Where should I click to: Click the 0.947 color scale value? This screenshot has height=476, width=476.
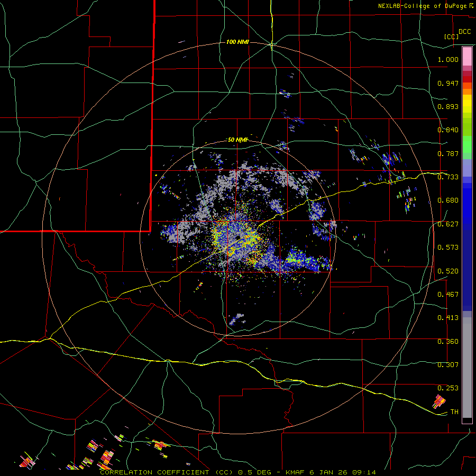[x=448, y=83]
